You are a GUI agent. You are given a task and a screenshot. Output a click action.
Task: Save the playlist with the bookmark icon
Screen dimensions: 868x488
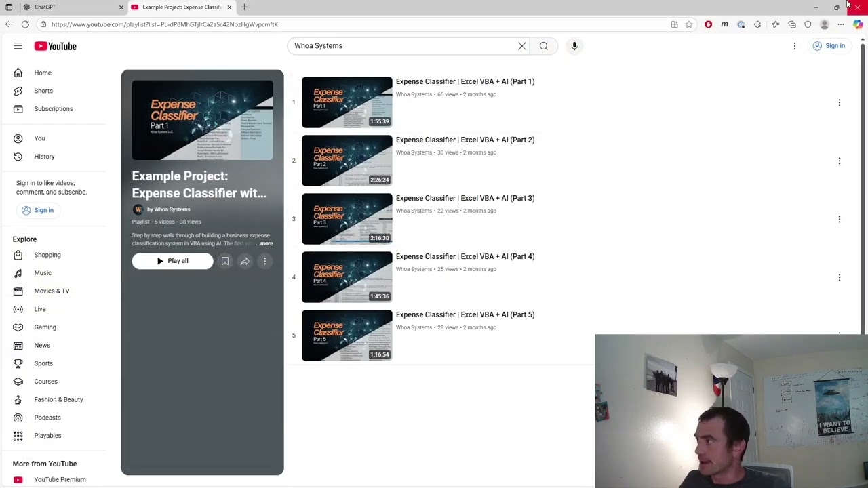[x=225, y=261]
